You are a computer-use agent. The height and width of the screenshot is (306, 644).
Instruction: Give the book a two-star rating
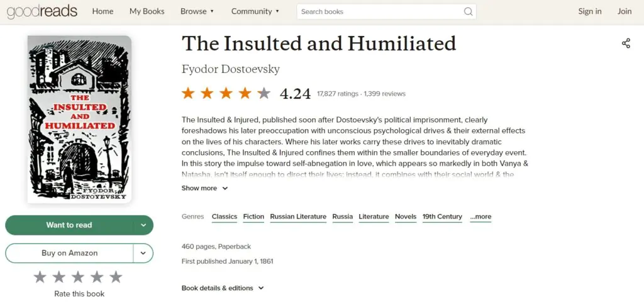point(59,277)
